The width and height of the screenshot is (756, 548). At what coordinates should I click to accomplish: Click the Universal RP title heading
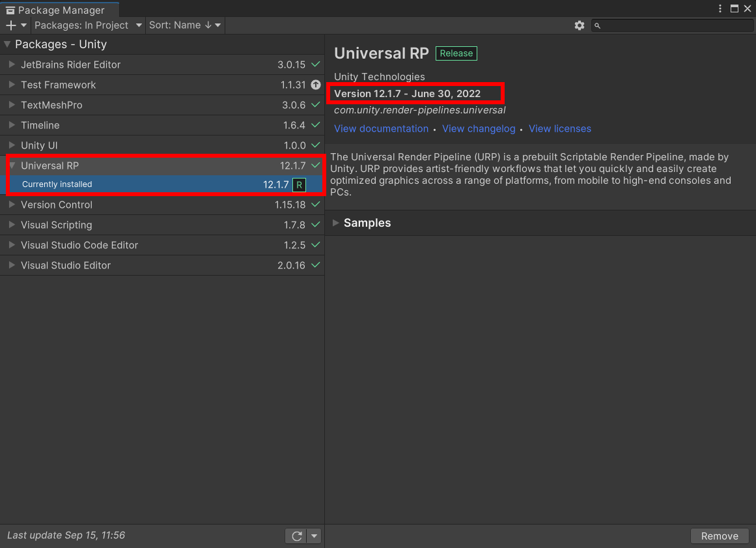tap(382, 53)
